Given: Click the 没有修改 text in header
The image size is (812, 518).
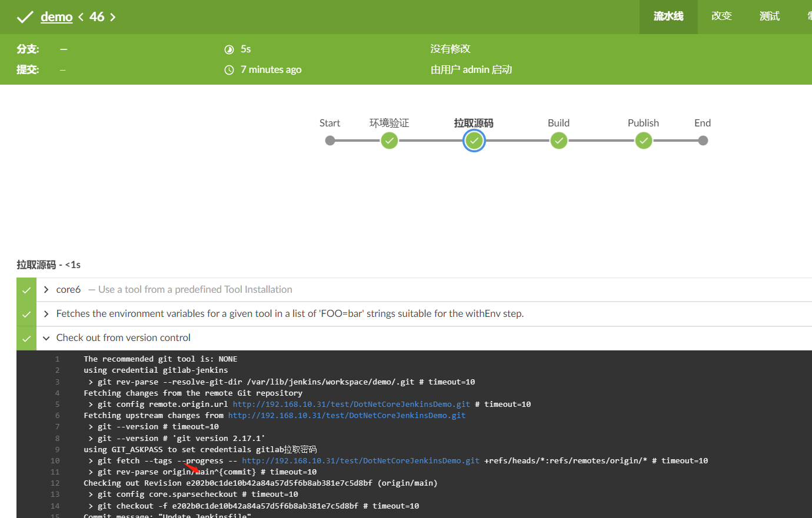Looking at the screenshot, I should click(x=450, y=49).
